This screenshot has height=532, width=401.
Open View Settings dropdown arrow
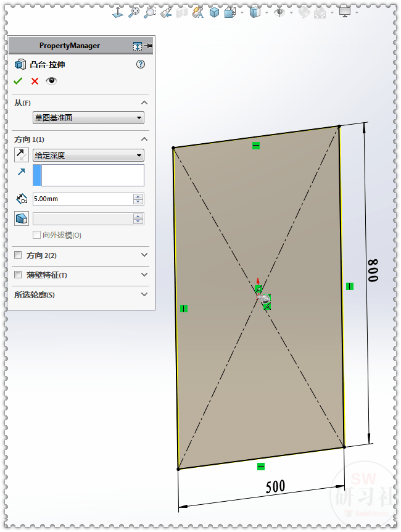tap(357, 13)
